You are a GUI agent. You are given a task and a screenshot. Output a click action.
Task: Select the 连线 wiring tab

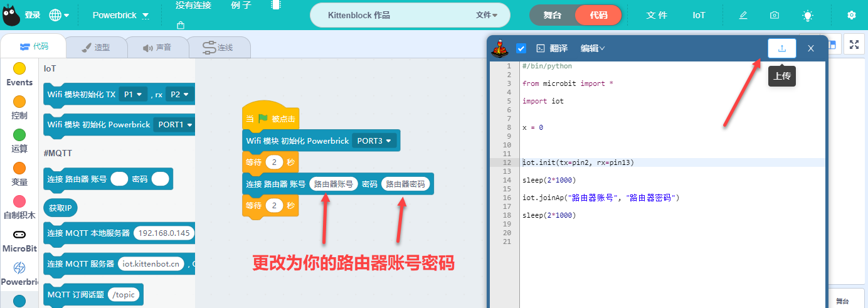pos(218,47)
